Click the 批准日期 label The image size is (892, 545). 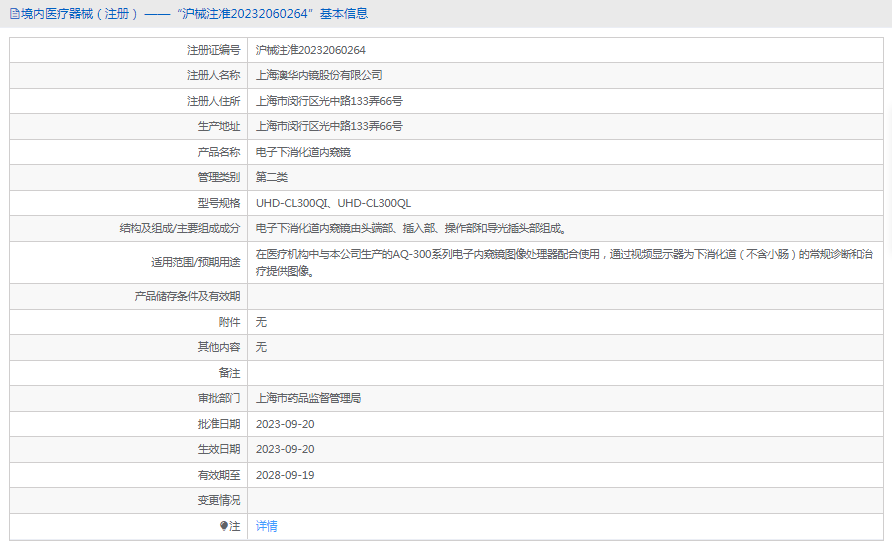pyautogui.click(x=219, y=424)
